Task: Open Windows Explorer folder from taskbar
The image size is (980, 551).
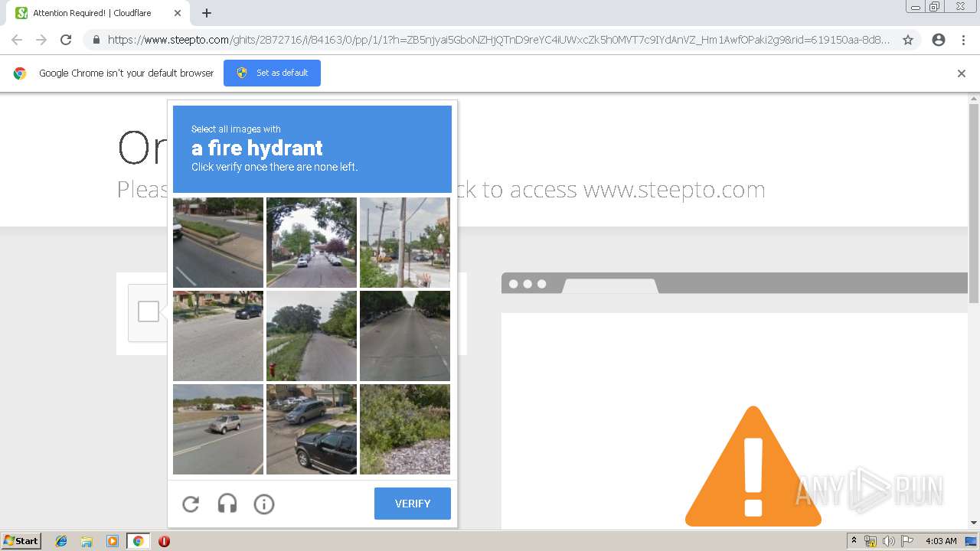Action: click(87, 541)
